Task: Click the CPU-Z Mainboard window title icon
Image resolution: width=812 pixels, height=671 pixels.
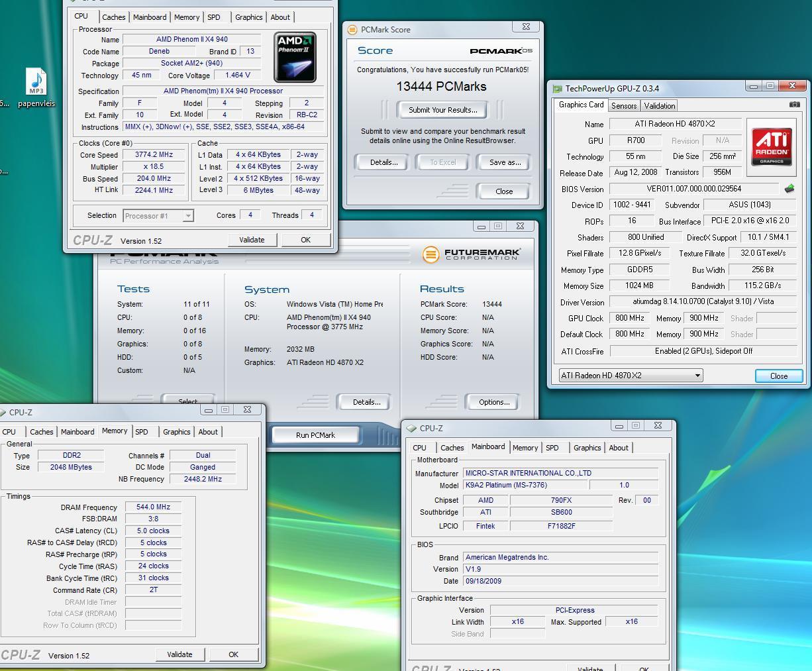Action: click(411, 429)
